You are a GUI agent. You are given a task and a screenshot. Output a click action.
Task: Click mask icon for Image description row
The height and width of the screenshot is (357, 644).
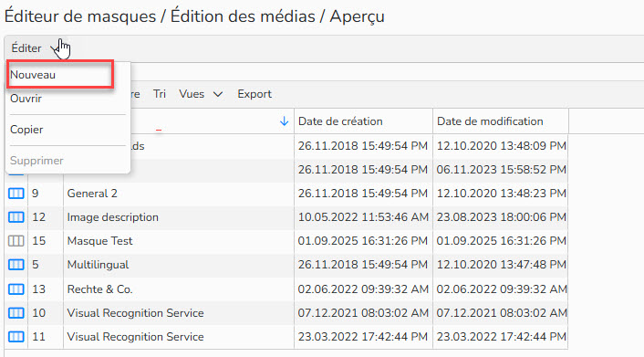[x=16, y=216]
